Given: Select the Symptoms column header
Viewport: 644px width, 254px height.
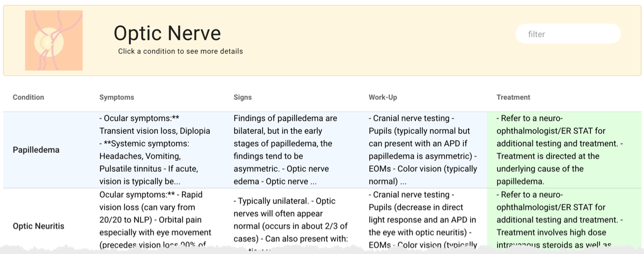Looking at the screenshot, I should click(x=116, y=98).
